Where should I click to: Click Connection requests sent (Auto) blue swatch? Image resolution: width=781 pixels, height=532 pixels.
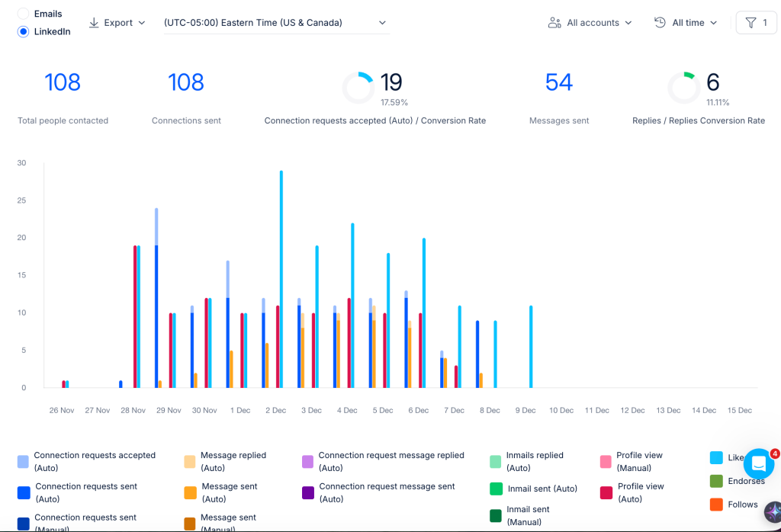point(24,492)
